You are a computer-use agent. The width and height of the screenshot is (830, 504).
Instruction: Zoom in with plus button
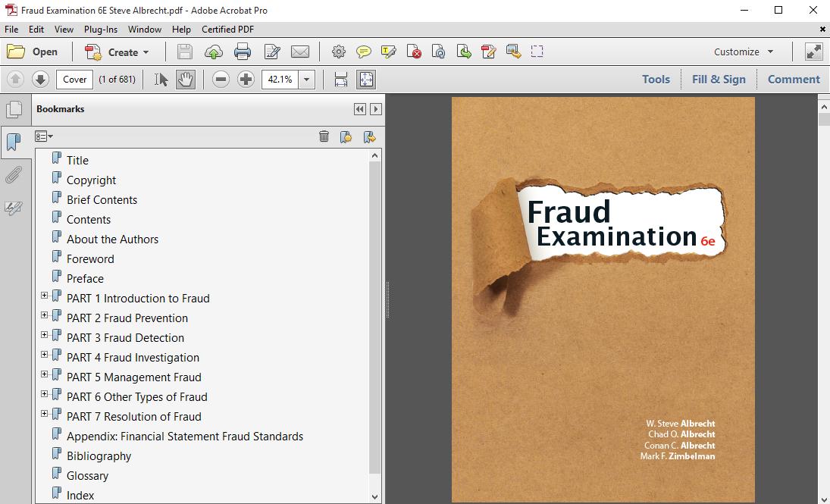(246, 80)
